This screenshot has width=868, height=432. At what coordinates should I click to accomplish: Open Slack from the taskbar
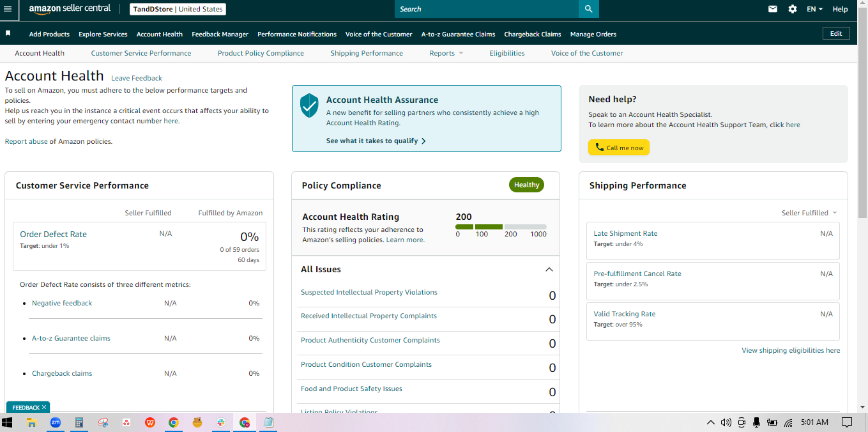[x=221, y=422]
